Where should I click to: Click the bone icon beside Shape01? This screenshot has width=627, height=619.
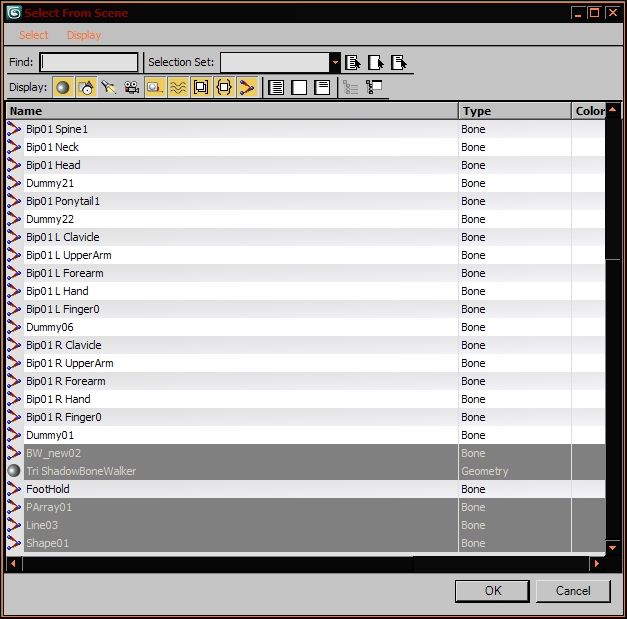tap(14, 543)
